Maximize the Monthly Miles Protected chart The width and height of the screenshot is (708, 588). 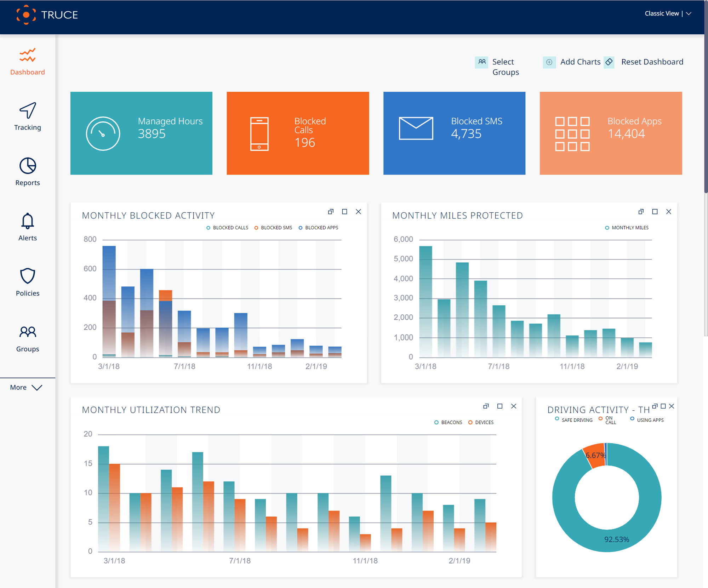[655, 211]
